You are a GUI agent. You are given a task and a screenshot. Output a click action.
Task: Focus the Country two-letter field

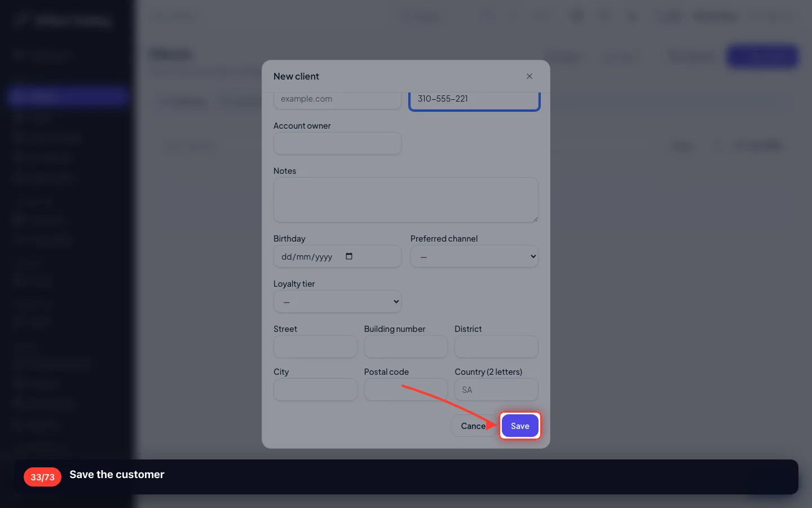click(496, 389)
